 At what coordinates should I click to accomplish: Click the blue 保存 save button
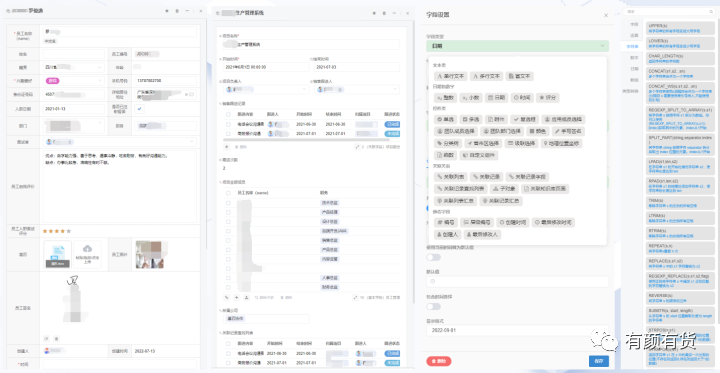pos(599,361)
